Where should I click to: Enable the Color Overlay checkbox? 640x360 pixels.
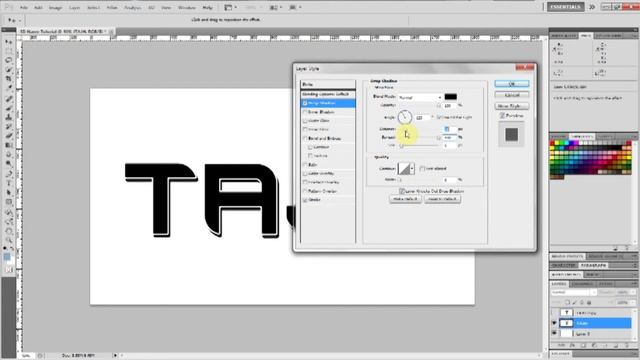[305, 173]
